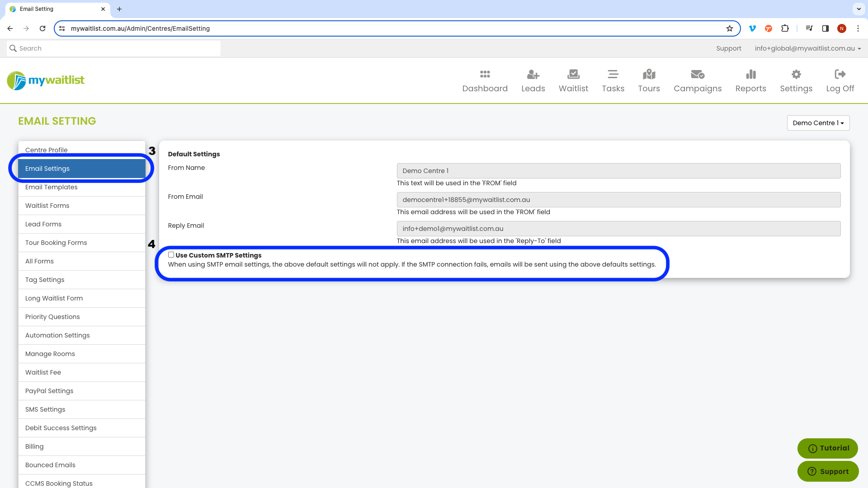Open Waitlist via its inbox-check icon
This screenshot has height=488, width=868.
coord(573,74)
